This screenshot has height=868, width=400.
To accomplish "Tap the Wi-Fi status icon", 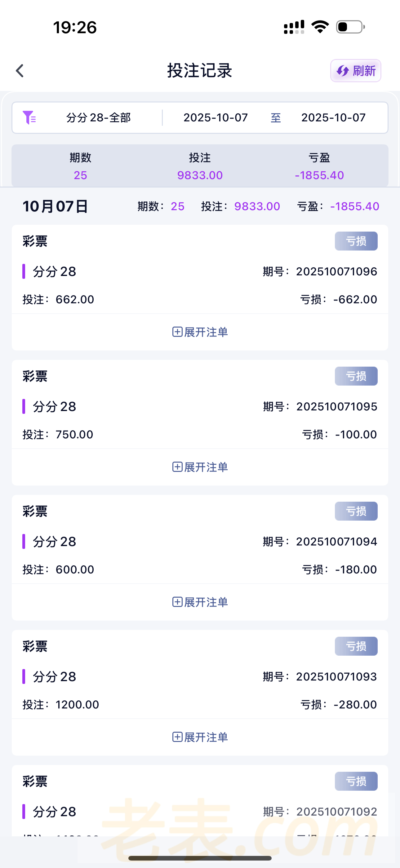I will pyautogui.click(x=320, y=27).
